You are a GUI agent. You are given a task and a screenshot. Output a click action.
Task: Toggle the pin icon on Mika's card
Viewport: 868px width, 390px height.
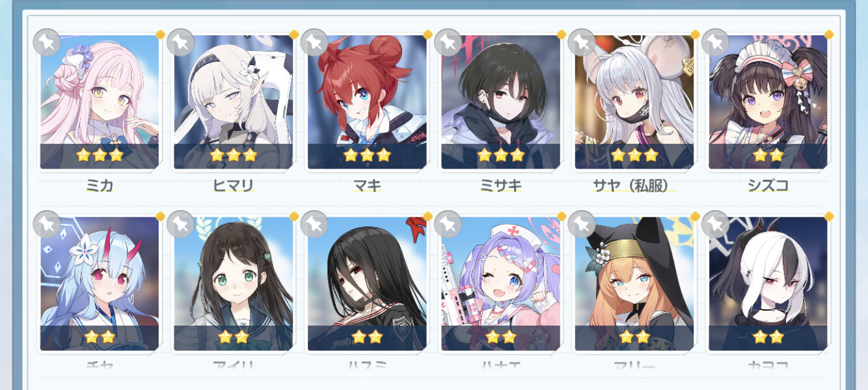point(47,42)
